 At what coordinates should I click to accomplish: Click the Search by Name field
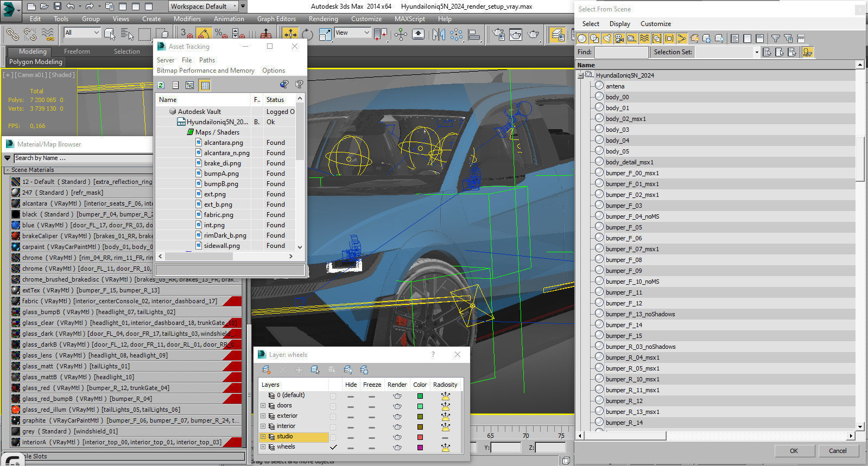tap(83, 158)
